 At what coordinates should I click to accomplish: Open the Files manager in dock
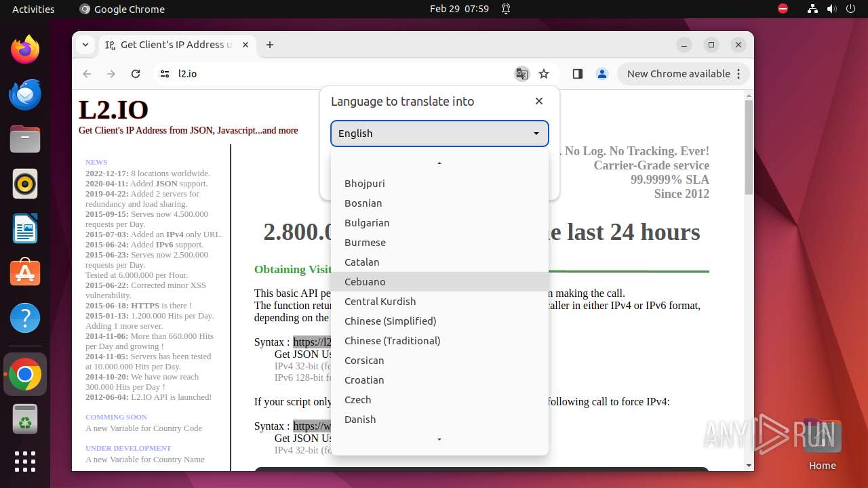tap(25, 139)
